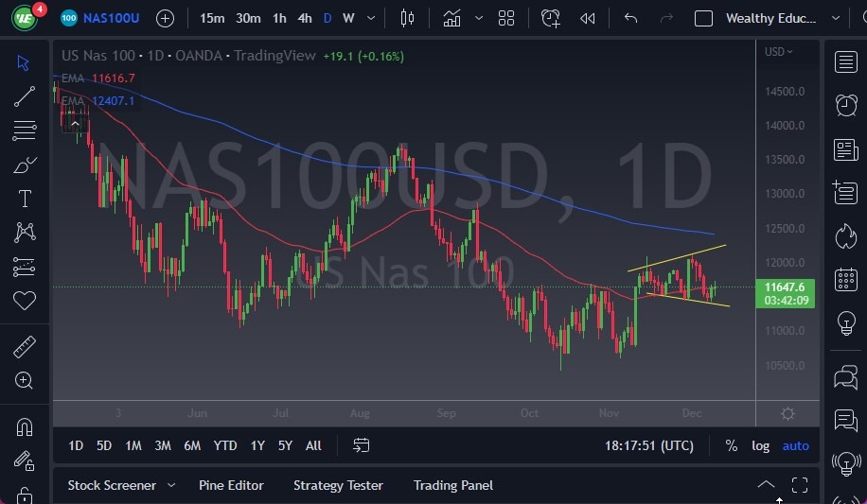The height and width of the screenshot is (504, 867).
Task: Select the daily D timeframe
Action: pyautogui.click(x=327, y=18)
